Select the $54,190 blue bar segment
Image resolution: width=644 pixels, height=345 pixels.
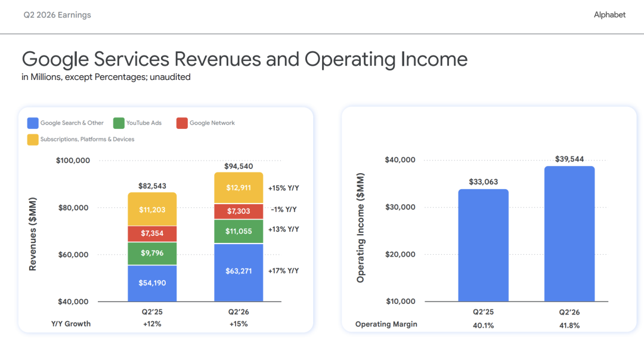click(153, 284)
